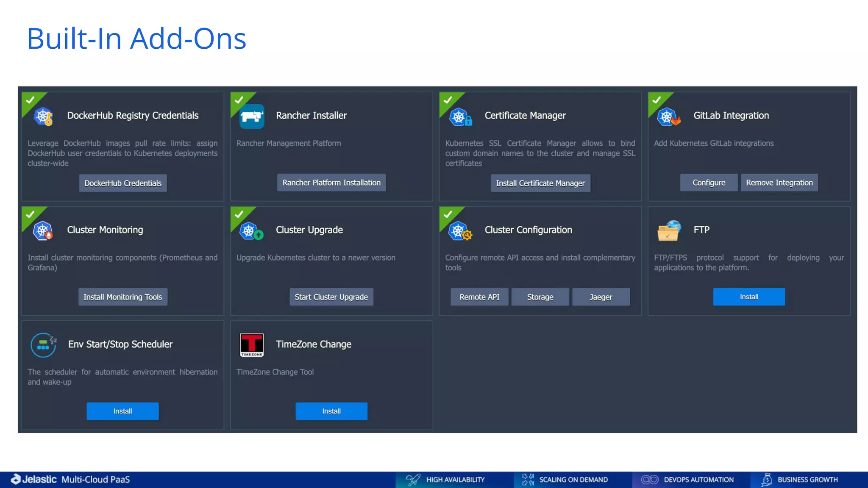Image resolution: width=868 pixels, height=488 pixels.
Task: Click Install Certificate Manager button
Action: coord(540,183)
